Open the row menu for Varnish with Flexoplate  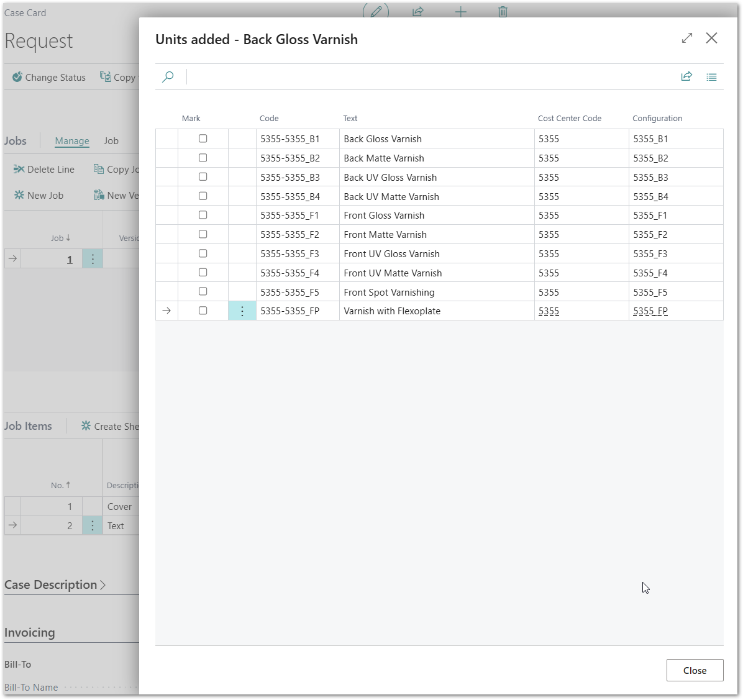tap(242, 311)
